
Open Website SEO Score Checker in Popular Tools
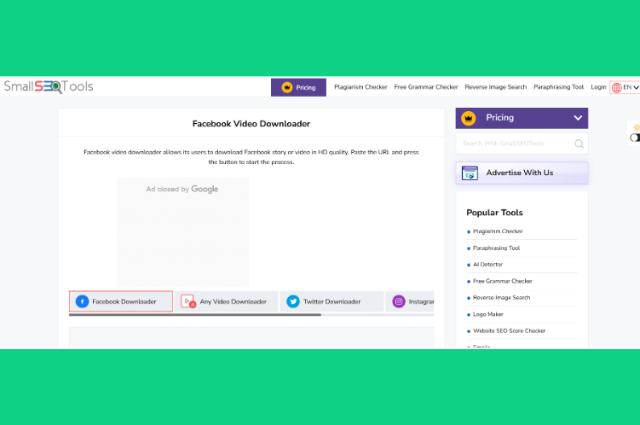[x=509, y=331]
